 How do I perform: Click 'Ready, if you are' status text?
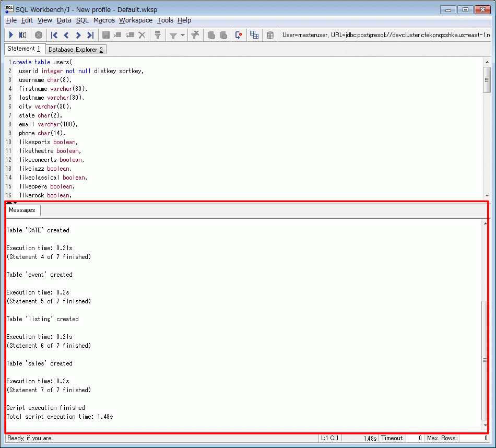[29, 438]
